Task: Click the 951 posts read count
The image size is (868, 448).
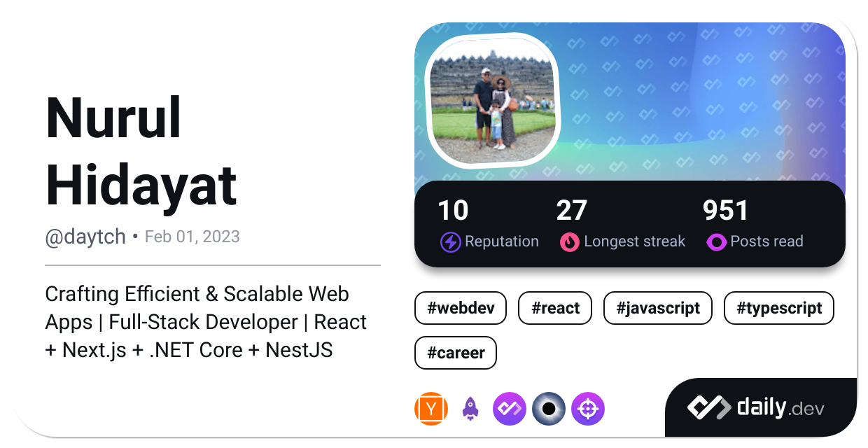Action: coord(725,211)
